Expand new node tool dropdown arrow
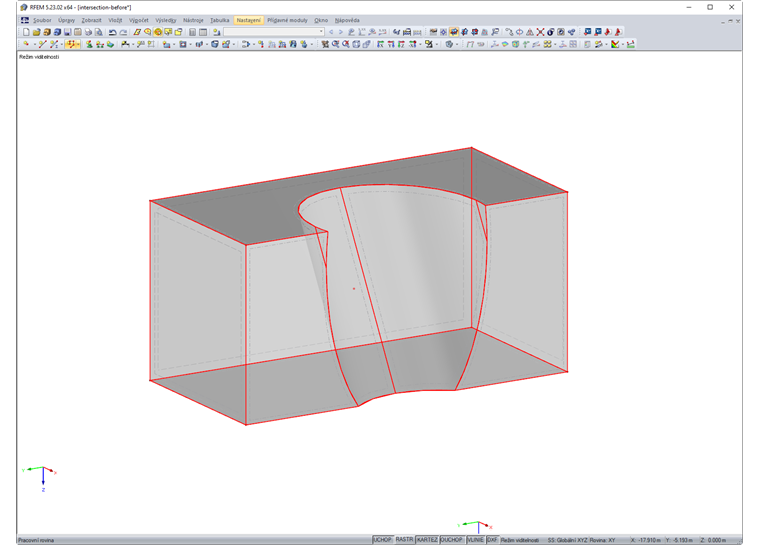The width and height of the screenshot is (760, 545). [x=34, y=44]
